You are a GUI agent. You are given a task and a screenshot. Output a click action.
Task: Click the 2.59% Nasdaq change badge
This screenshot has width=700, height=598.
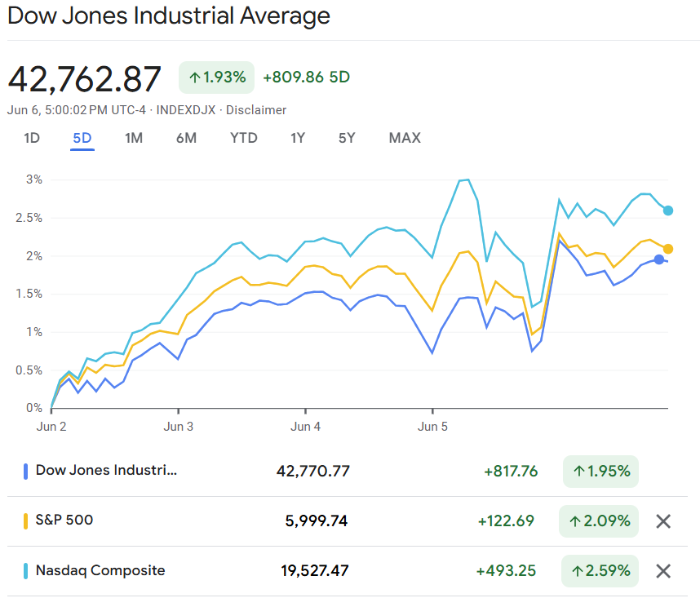600,571
